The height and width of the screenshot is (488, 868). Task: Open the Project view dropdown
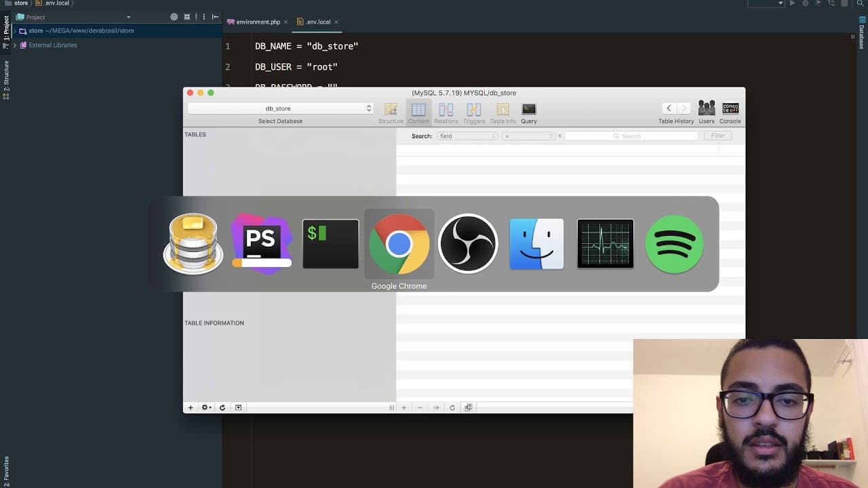tap(128, 17)
